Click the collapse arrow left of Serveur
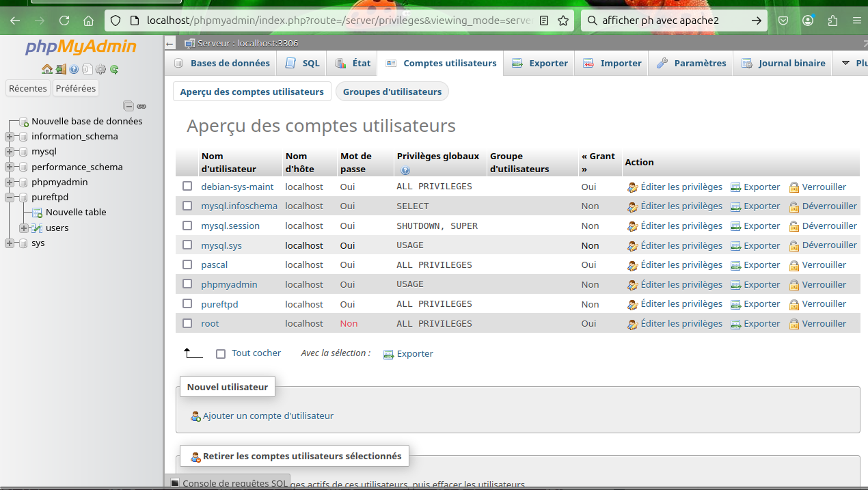The width and height of the screenshot is (868, 490). coord(170,44)
